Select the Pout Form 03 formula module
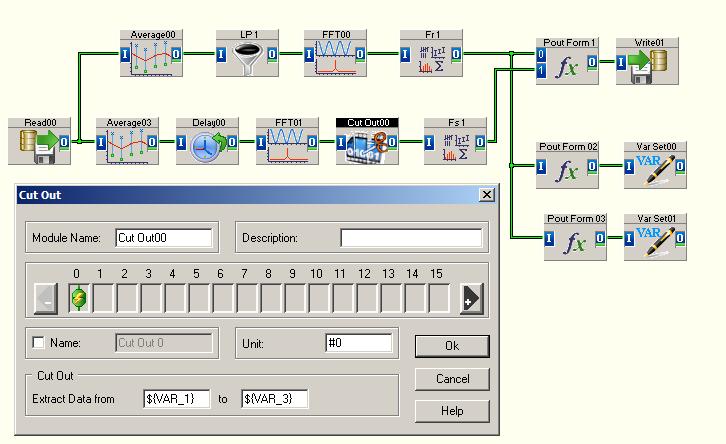 pos(575,237)
